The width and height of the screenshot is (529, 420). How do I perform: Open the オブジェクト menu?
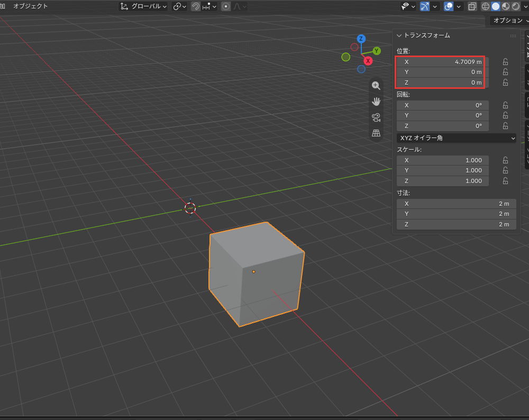(x=30, y=6)
